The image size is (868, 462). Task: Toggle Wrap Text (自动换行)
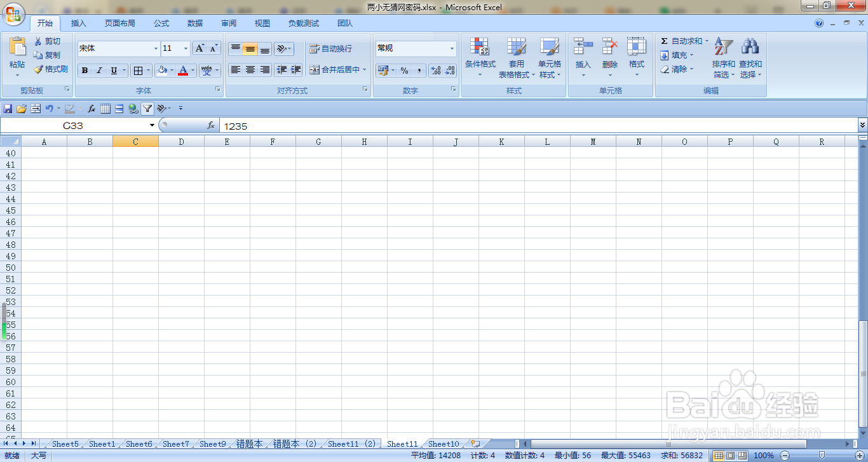pyautogui.click(x=330, y=48)
